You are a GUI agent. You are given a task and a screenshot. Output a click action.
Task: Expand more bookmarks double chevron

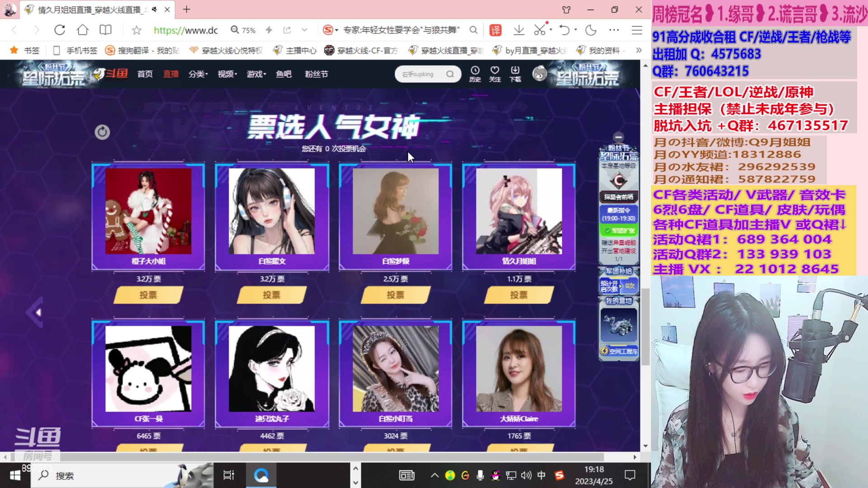coord(639,51)
